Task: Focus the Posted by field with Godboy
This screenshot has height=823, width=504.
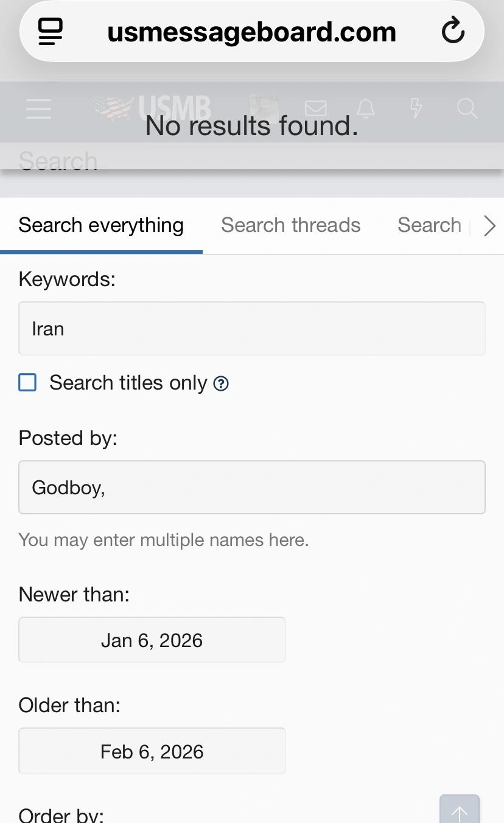Action: coord(252,488)
